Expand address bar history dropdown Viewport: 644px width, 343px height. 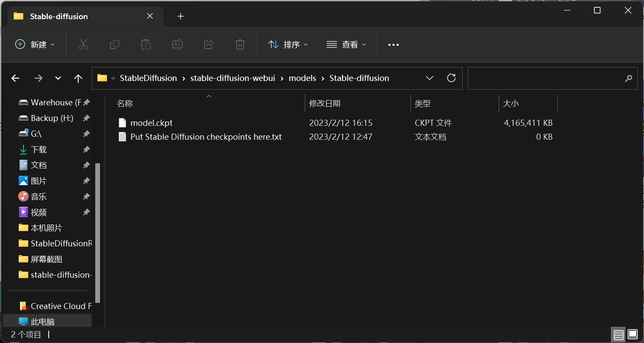[430, 78]
